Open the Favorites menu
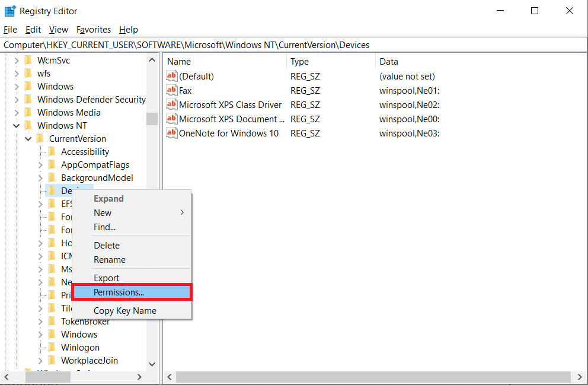Image resolution: width=588 pixels, height=385 pixels. (x=94, y=30)
